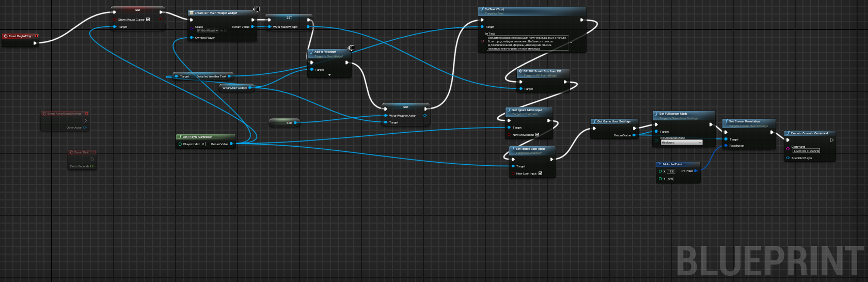
Task: Edit the Make IntPoint X value 1136
Action: [671, 171]
